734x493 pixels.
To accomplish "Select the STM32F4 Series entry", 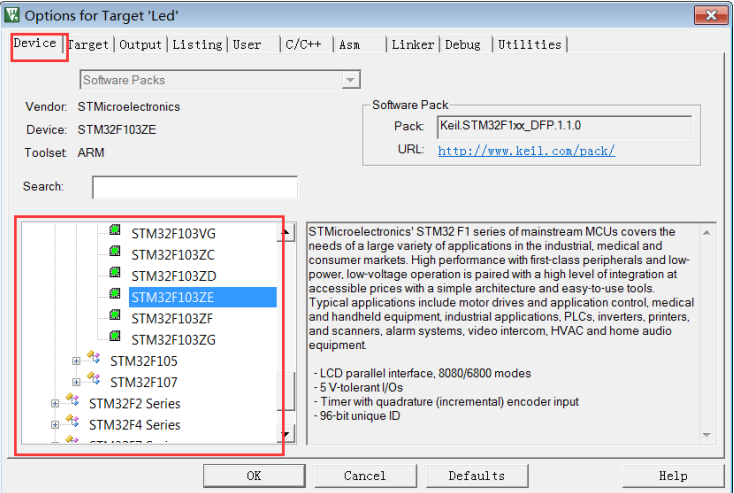I will coord(135,425).
